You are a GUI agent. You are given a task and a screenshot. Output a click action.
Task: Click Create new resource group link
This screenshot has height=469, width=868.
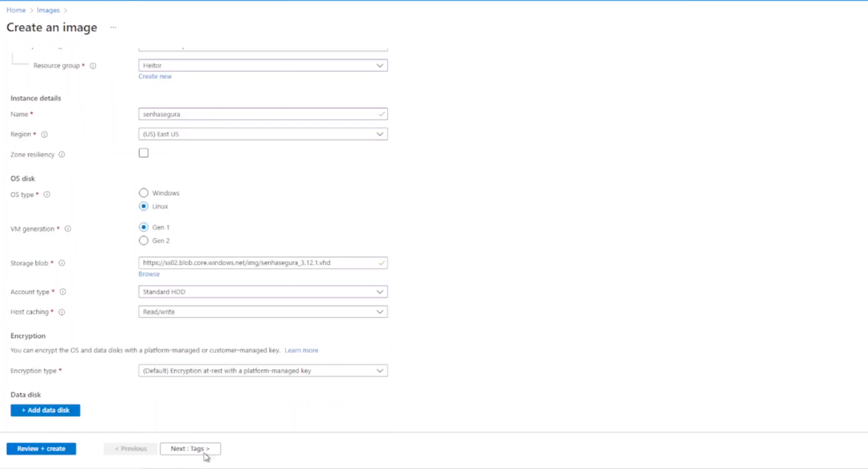click(155, 76)
